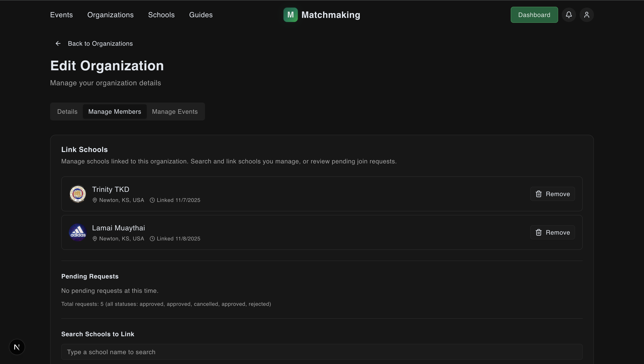Screen dimensions: 644x364
Task: Remove Trinity TKD from linked schools
Action: (553, 194)
